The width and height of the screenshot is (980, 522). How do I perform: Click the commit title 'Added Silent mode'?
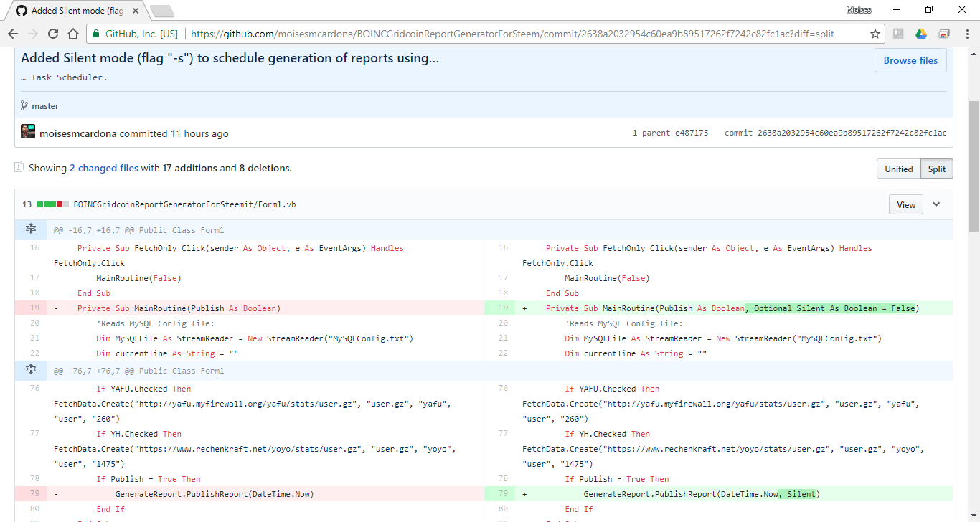coord(230,58)
